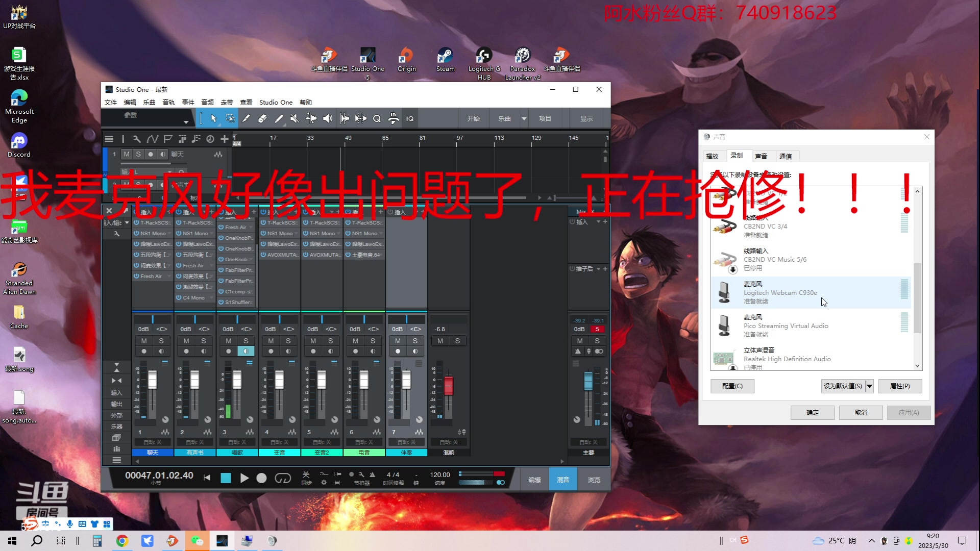Screen dimensions: 980x551
Task: Mute track 1 聊天 in arrangement
Action: click(x=127, y=154)
